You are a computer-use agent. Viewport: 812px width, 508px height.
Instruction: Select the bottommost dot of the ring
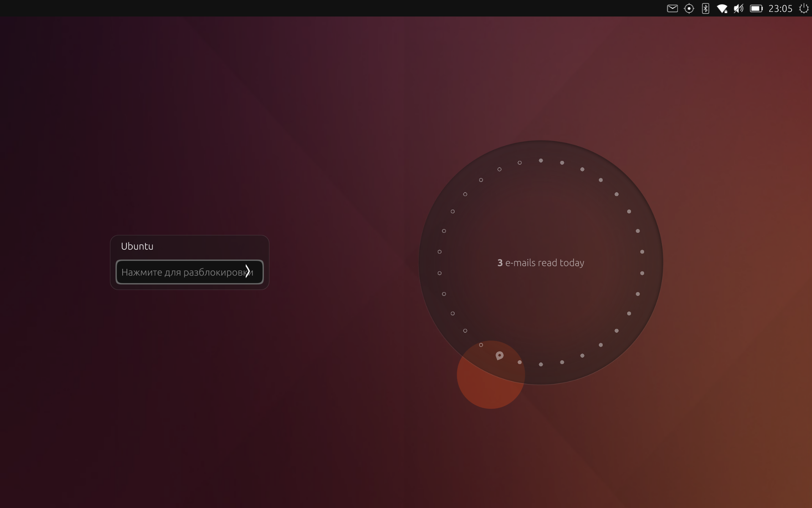pyautogui.click(x=540, y=364)
